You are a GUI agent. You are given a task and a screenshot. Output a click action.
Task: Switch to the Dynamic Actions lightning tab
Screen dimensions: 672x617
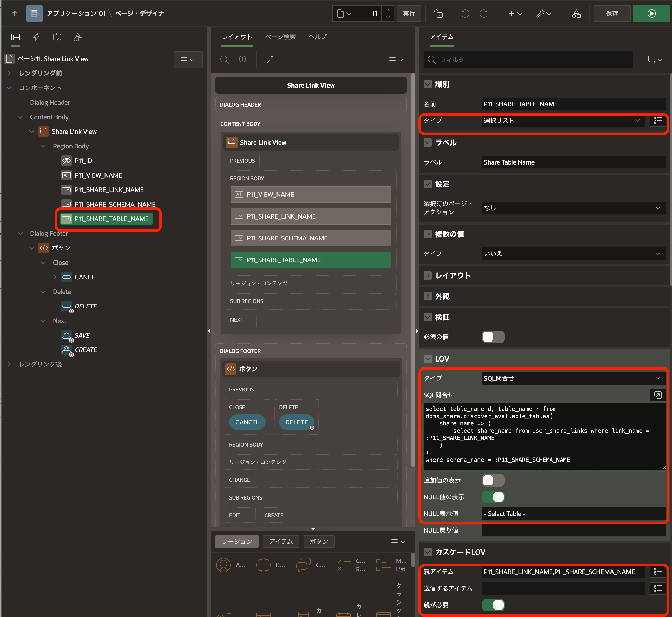(x=36, y=37)
